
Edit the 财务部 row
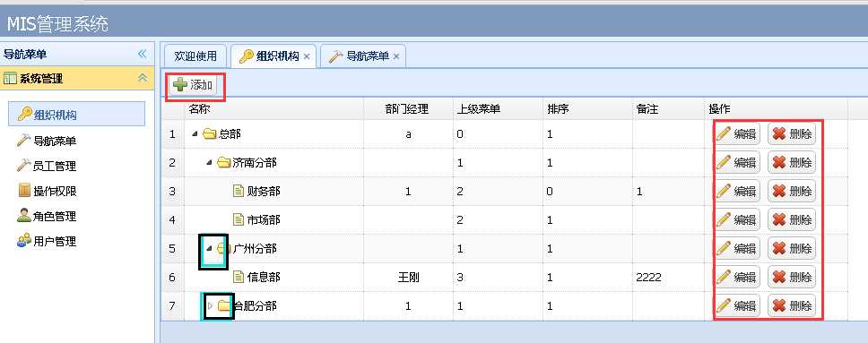click(x=737, y=191)
